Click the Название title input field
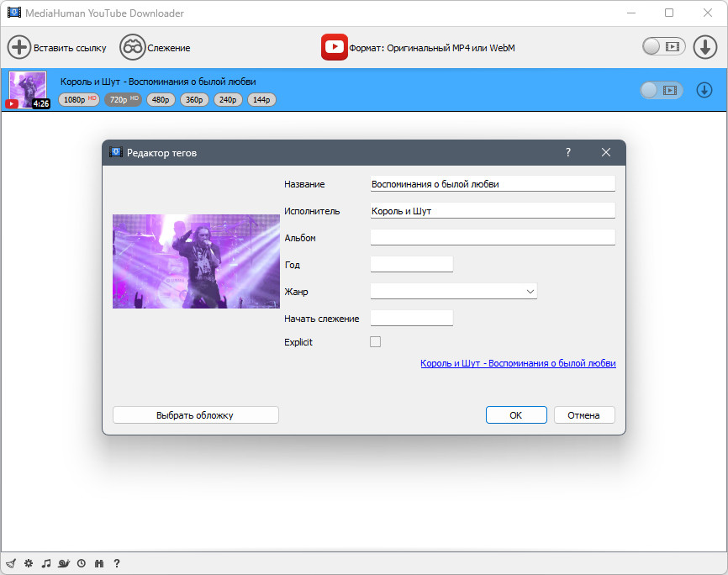This screenshot has width=728, height=575. (493, 183)
